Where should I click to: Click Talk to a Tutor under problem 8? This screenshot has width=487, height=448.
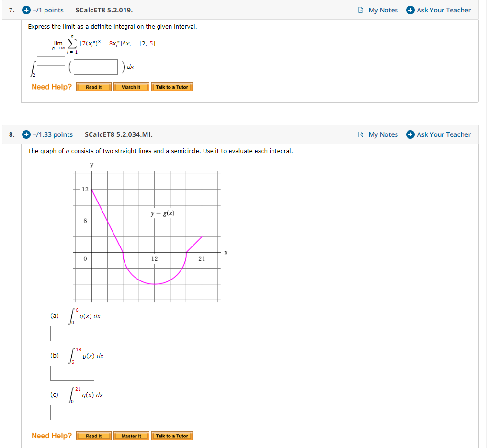(x=172, y=436)
